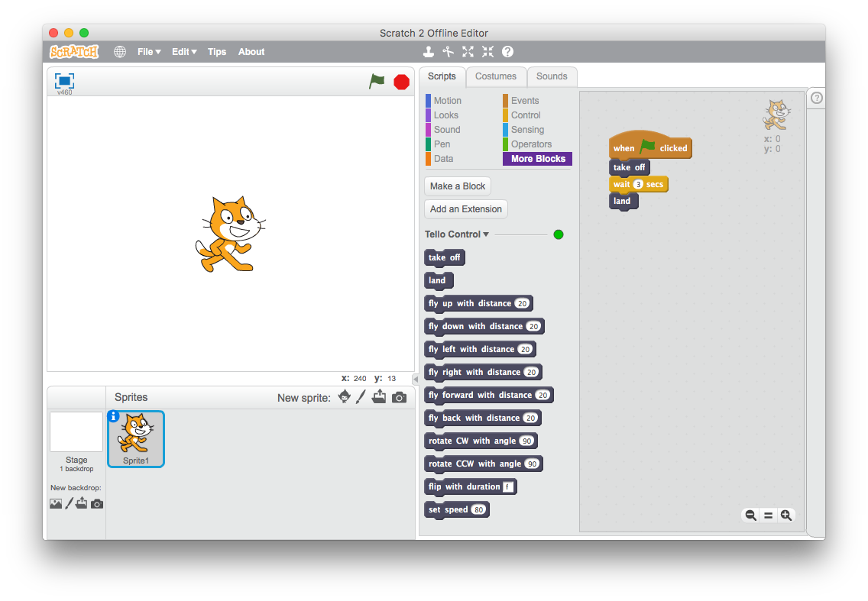Open Sprite1 info with the blue i badge

point(114,416)
